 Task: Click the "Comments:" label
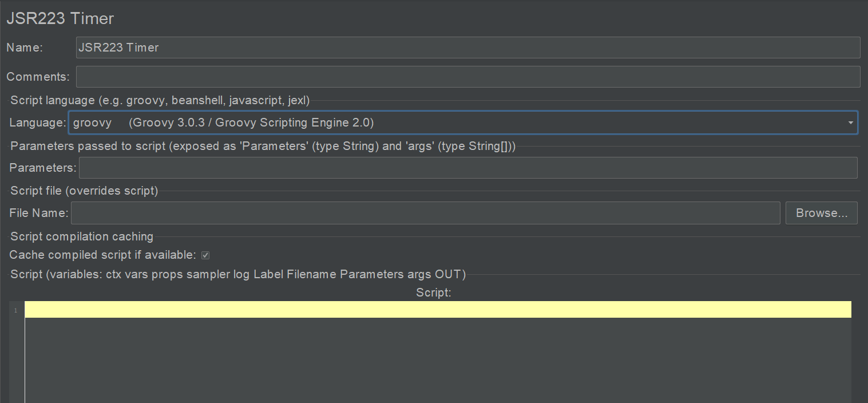click(38, 77)
